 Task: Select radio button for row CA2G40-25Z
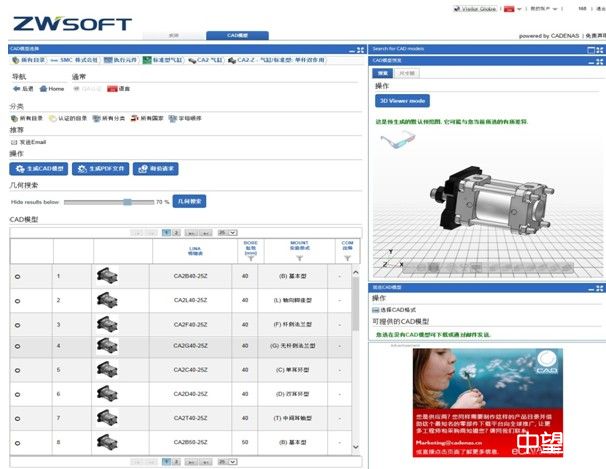click(x=17, y=346)
